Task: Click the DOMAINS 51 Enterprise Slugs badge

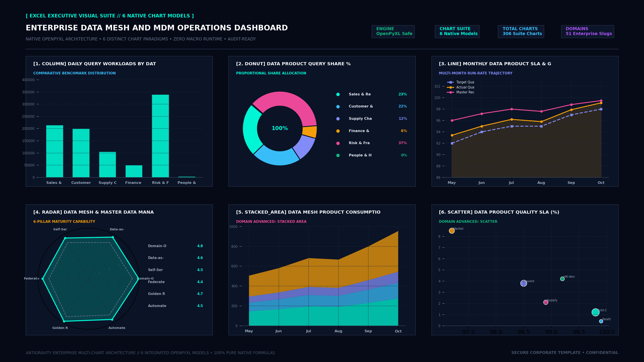Action: [x=587, y=32]
